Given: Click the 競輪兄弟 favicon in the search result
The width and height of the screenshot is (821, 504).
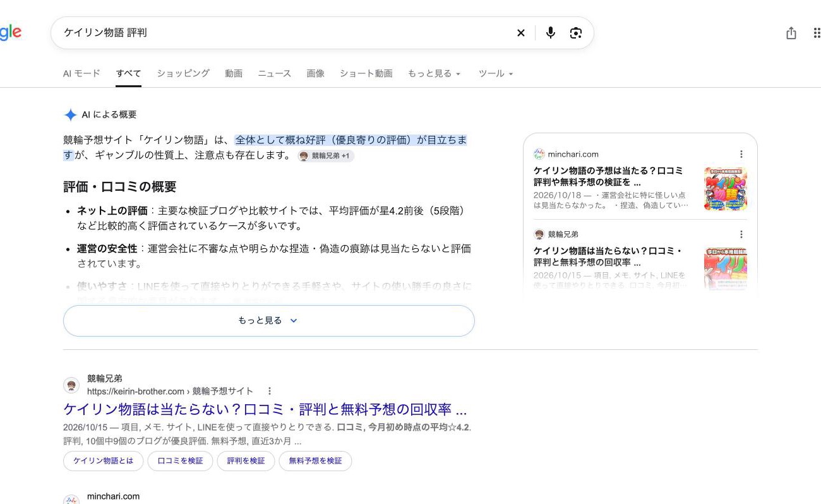Looking at the screenshot, I should coord(71,385).
